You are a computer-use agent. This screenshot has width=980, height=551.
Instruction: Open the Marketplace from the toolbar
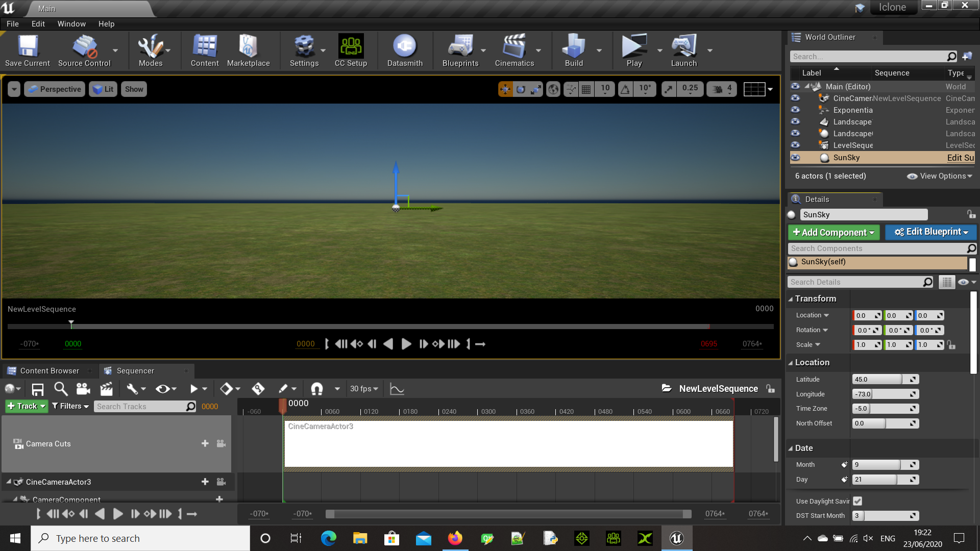point(248,51)
